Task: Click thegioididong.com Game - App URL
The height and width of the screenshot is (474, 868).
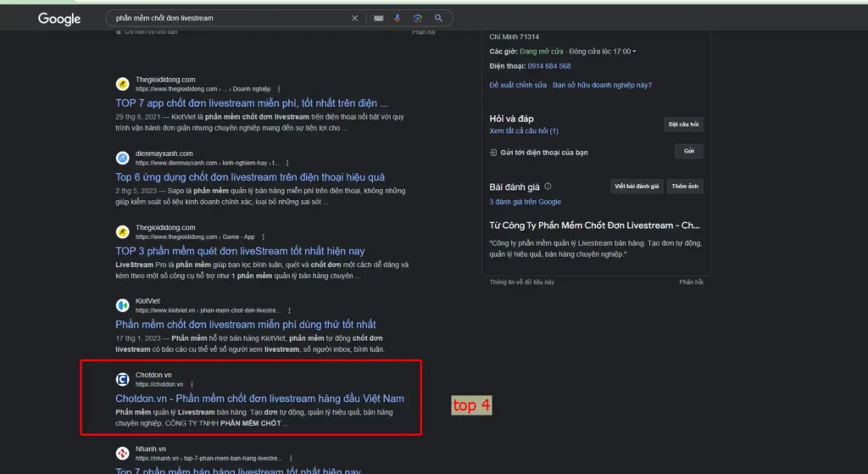Action: pos(195,237)
